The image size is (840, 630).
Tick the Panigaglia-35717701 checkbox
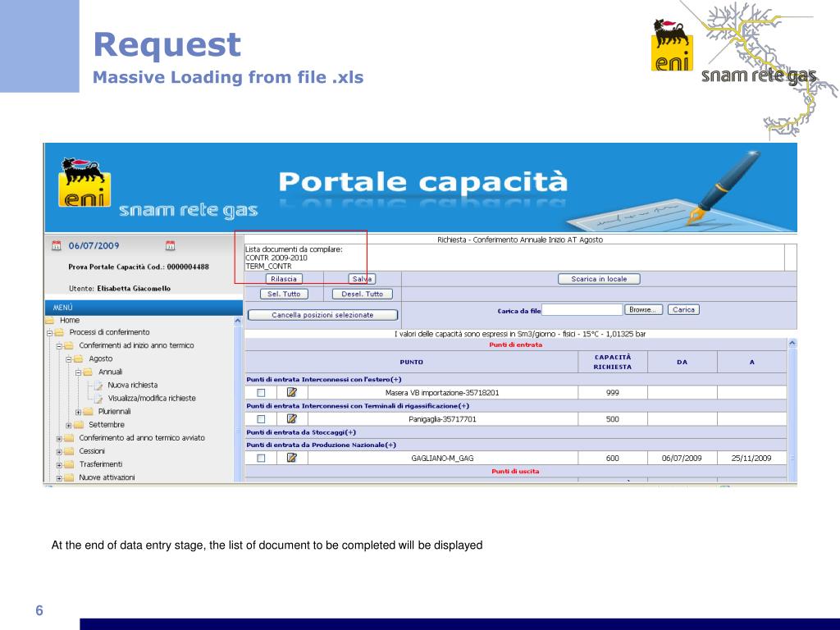click(261, 419)
